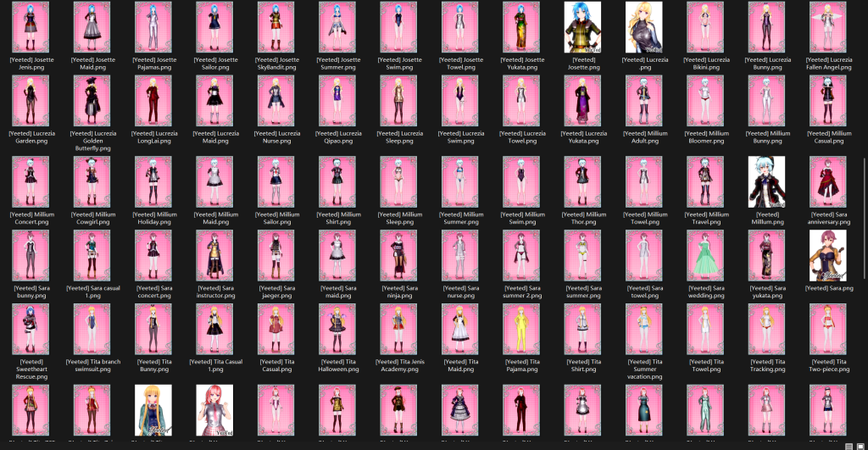Select the Sweetheart Rescue.png file
Screen dimensions: 868x450
31,330
